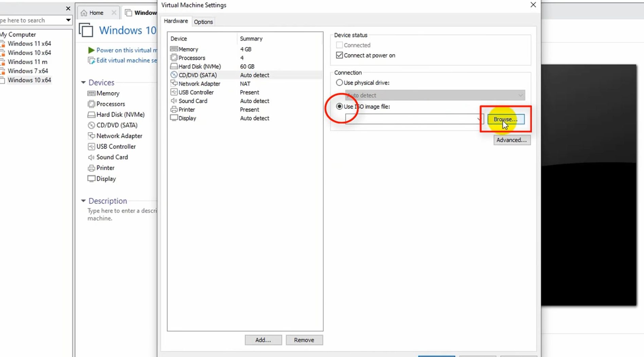644x357 pixels.
Task: Click Browse to choose an ISO file
Action: point(506,119)
